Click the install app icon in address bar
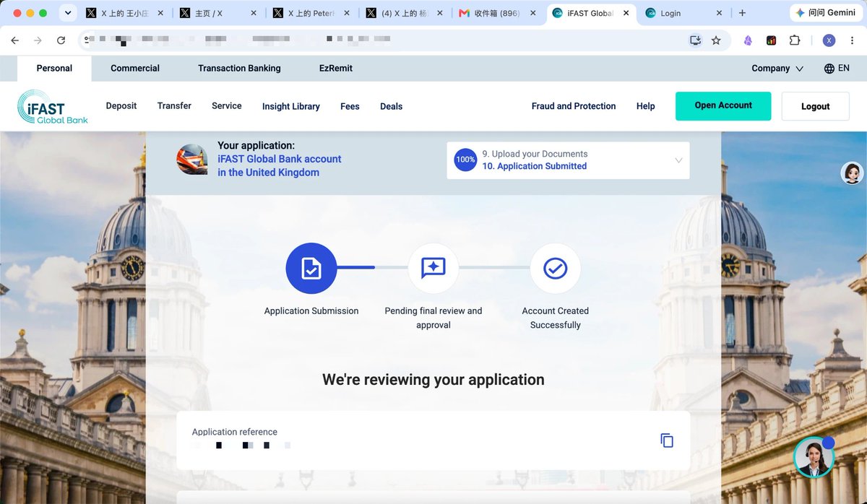This screenshot has width=867, height=504. point(695,40)
